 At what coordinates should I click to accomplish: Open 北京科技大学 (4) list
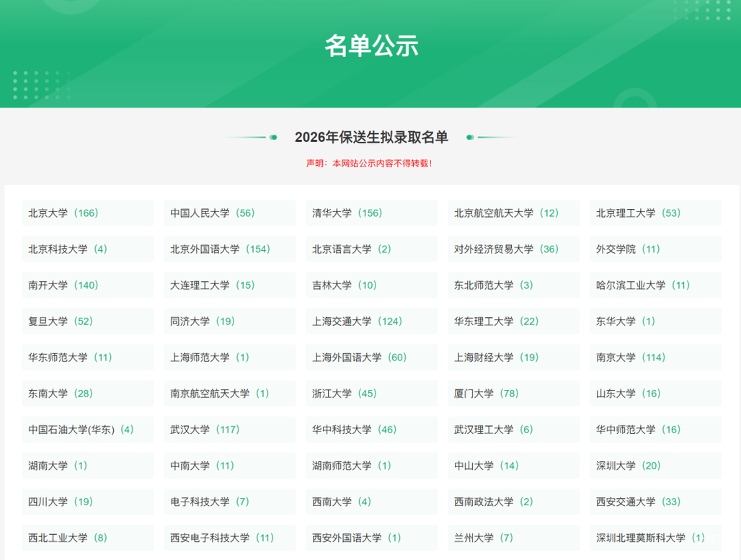coord(88,249)
